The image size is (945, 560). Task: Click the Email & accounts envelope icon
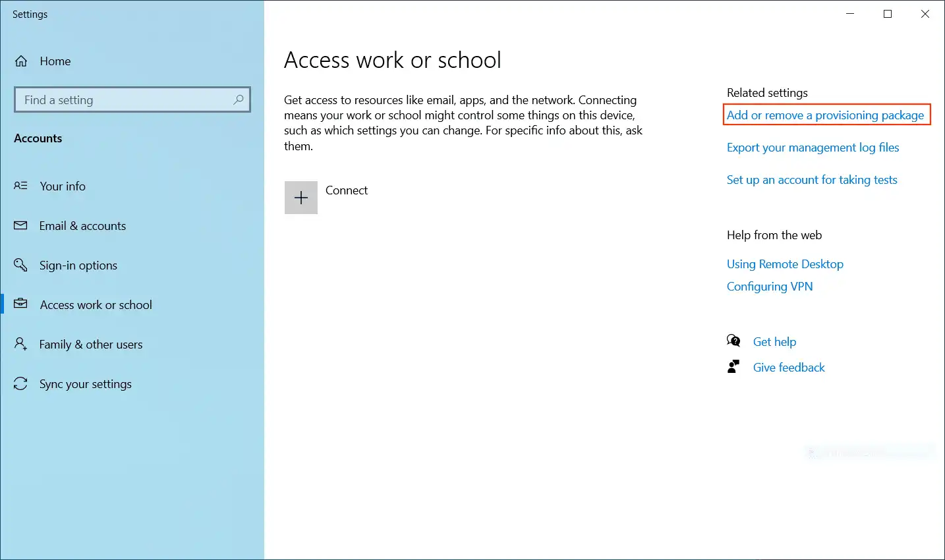click(21, 225)
